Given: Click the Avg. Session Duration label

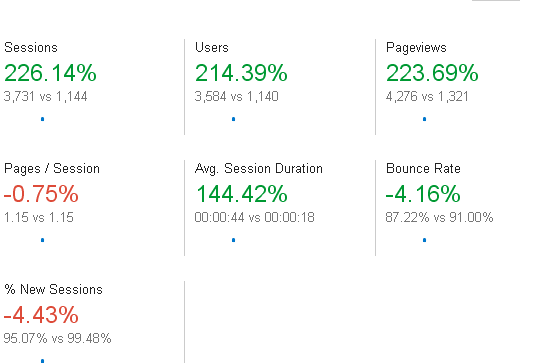Looking at the screenshot, I should pyautogui.click(x=259, y=169).
